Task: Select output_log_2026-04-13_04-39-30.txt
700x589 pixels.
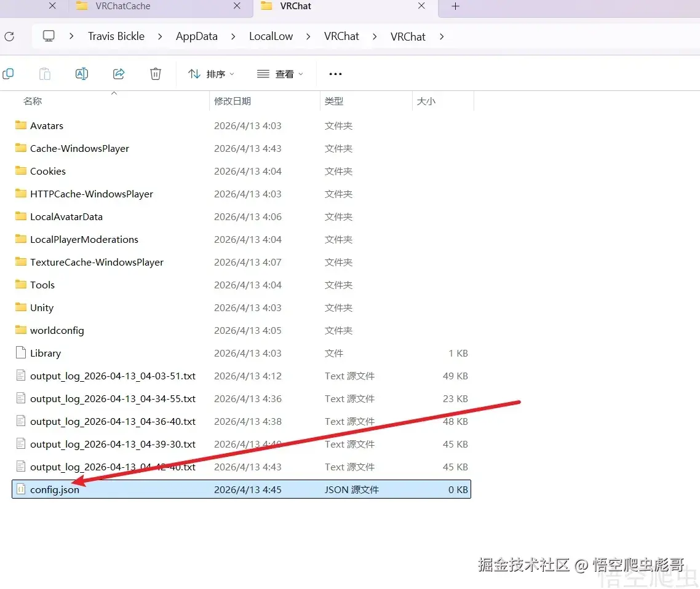Action: (241, 445)
